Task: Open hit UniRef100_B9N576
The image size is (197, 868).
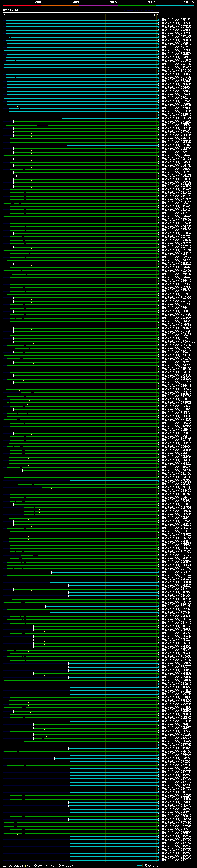Action: pos(177,54)
